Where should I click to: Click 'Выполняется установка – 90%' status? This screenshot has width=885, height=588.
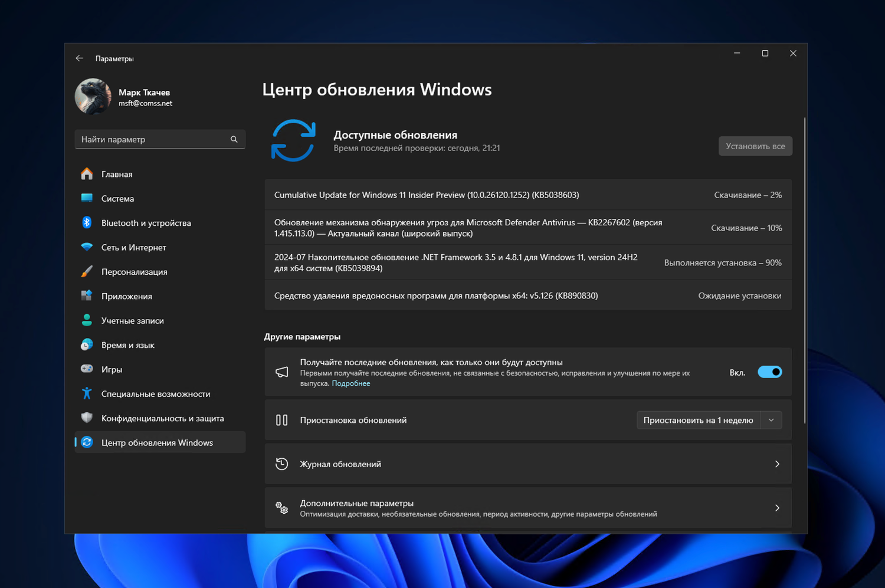(x=723, y=262)
